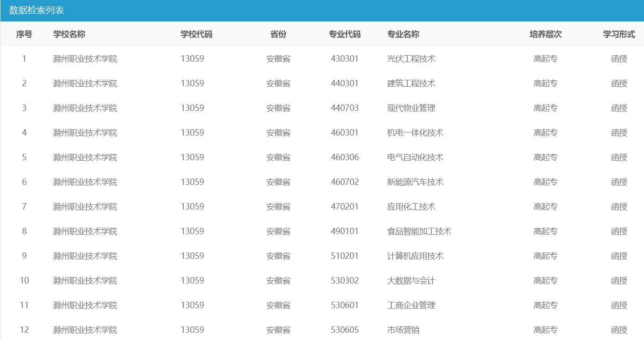Select major name 应用化工技术
Screen dimensions: 644x341
coord(411,207)
